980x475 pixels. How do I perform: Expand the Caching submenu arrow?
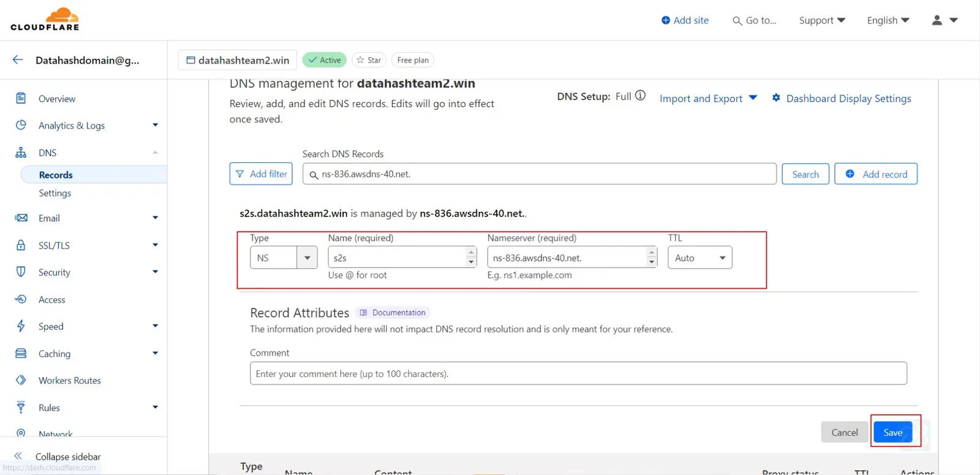pos(155,353)
